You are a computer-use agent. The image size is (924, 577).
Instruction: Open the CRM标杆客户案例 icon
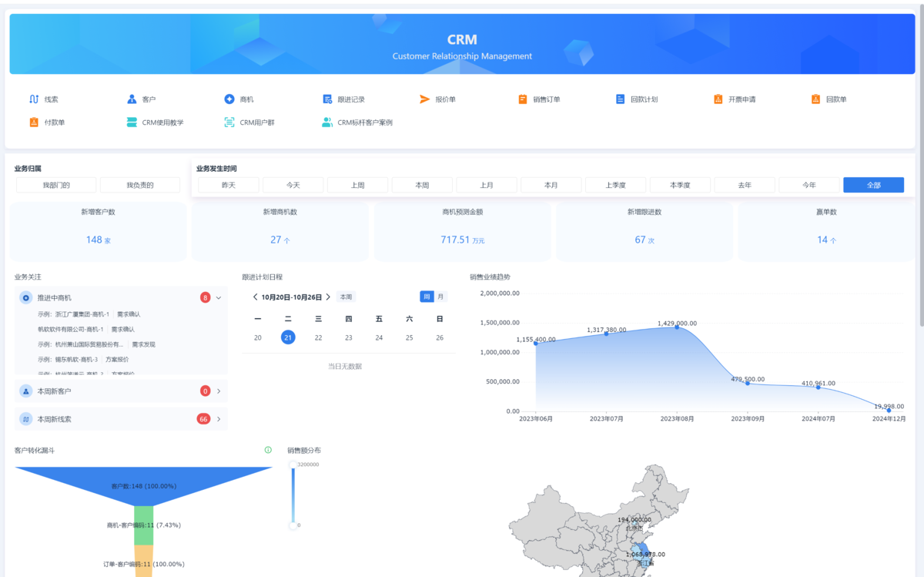(x=327, y=122)
